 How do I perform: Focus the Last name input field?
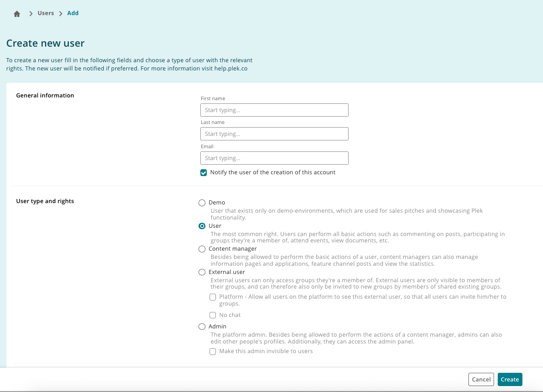pyautogui.click(x=274, y=134)
